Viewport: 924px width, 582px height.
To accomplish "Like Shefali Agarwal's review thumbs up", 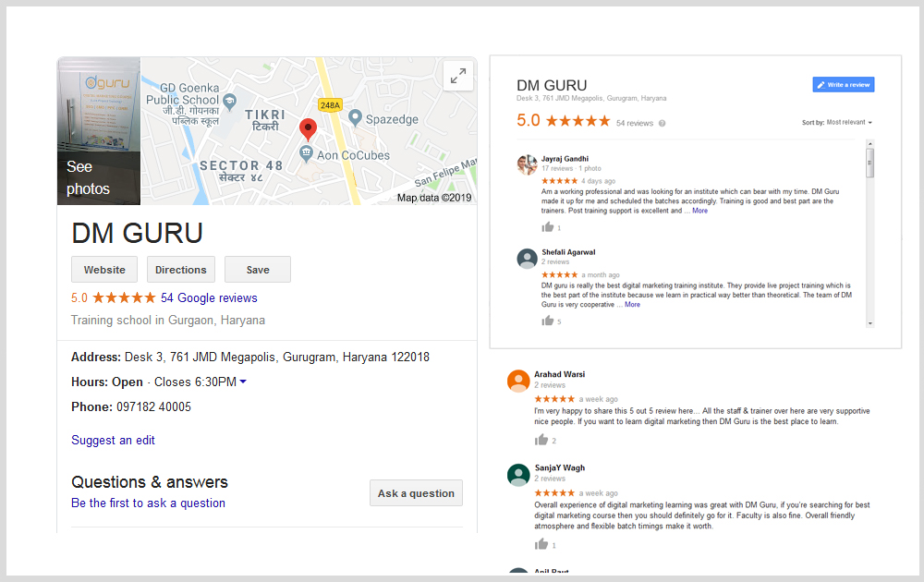I will pos(547,321).
